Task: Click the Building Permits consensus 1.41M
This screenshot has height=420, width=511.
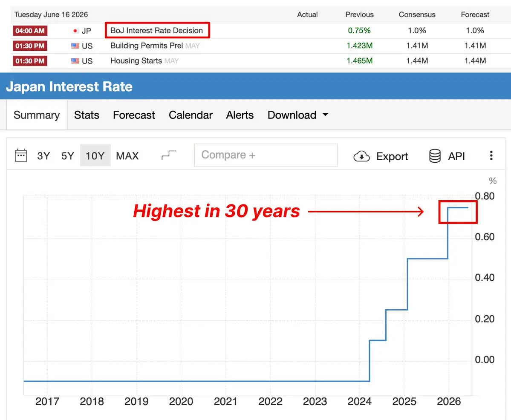Action: [417, 46]
